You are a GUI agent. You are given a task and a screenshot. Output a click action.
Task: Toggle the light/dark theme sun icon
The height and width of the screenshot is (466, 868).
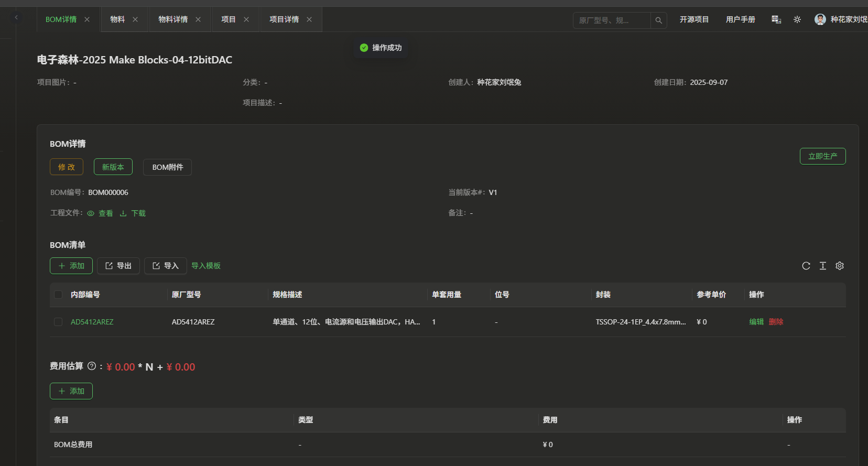click(x=797, y=19)
